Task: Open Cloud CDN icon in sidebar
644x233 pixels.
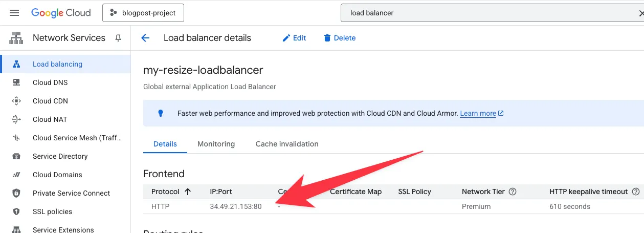Action: 16,101
